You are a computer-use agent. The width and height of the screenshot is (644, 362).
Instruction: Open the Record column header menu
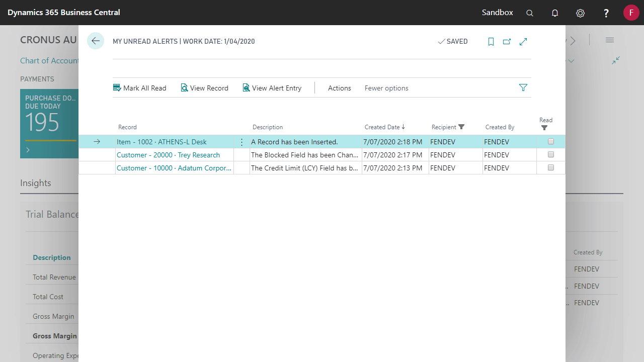pyautogui.click(x=127, y=127)
